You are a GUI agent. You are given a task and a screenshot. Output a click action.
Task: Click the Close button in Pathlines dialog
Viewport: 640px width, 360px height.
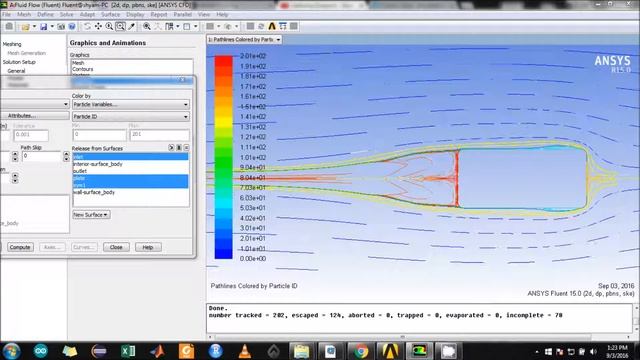coord(116,247)
